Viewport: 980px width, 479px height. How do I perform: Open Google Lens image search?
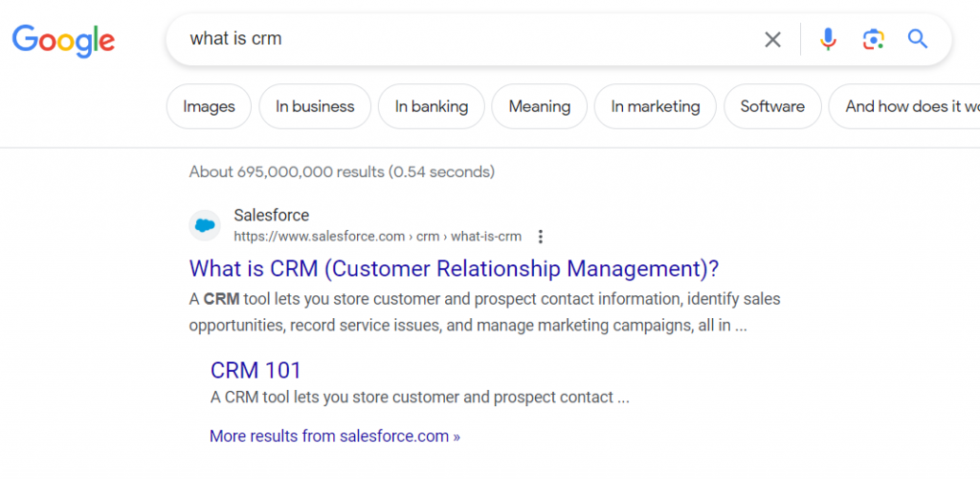coord(873,39)
